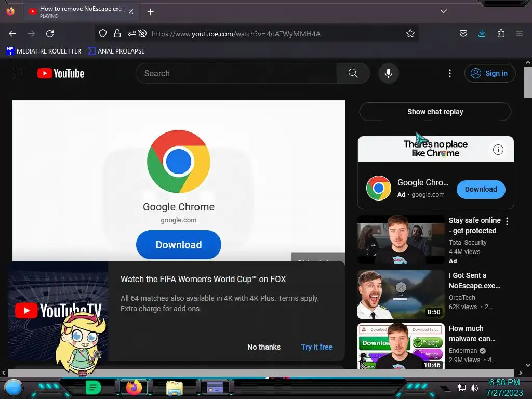Click the OrcaTech channel name
Viewport: 532px width, 399px height.
click(462, 298)
